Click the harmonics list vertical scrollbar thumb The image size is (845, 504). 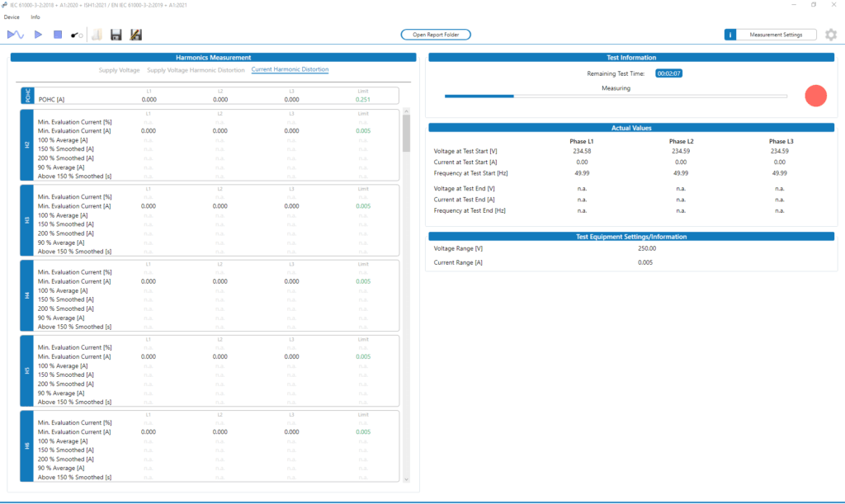pos(406,133)
